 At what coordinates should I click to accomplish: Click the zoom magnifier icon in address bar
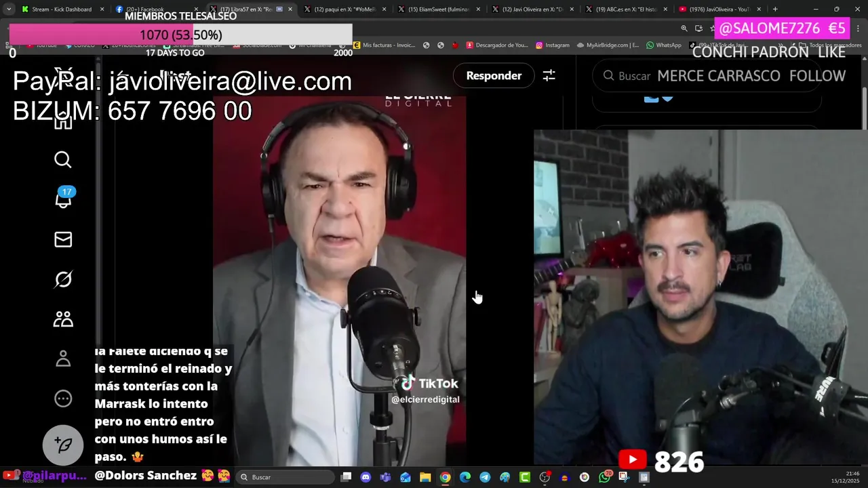point(684,28)
